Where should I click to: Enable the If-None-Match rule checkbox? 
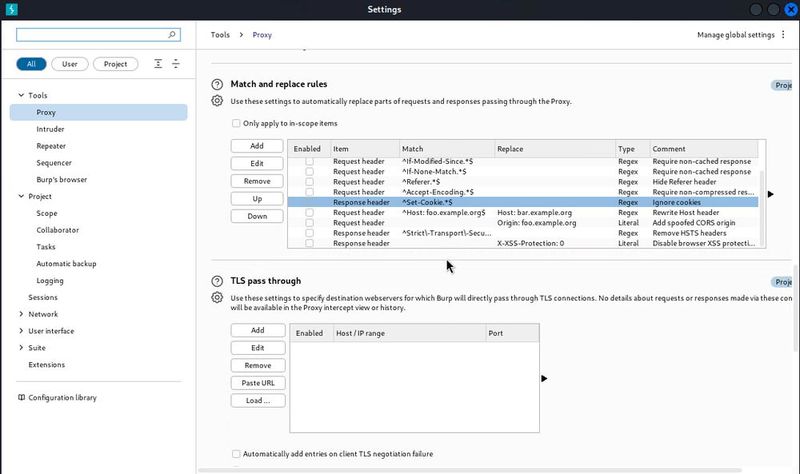pos(309,171)
